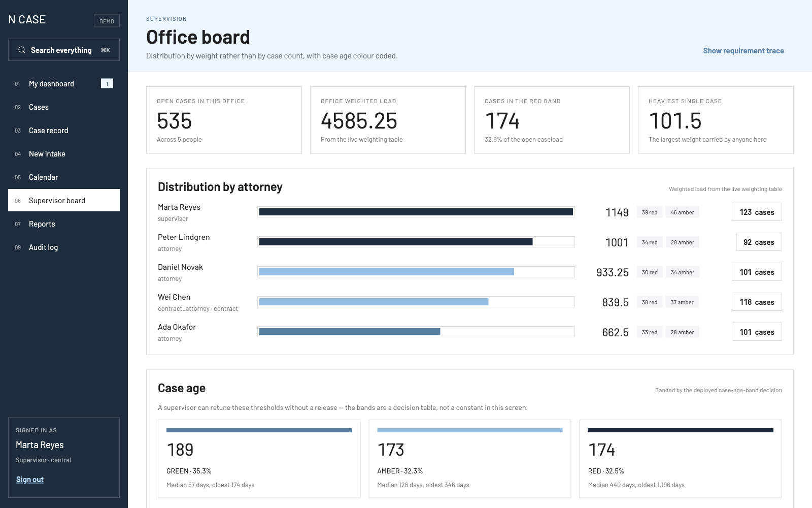Click the Search everything field

[64, 50]
